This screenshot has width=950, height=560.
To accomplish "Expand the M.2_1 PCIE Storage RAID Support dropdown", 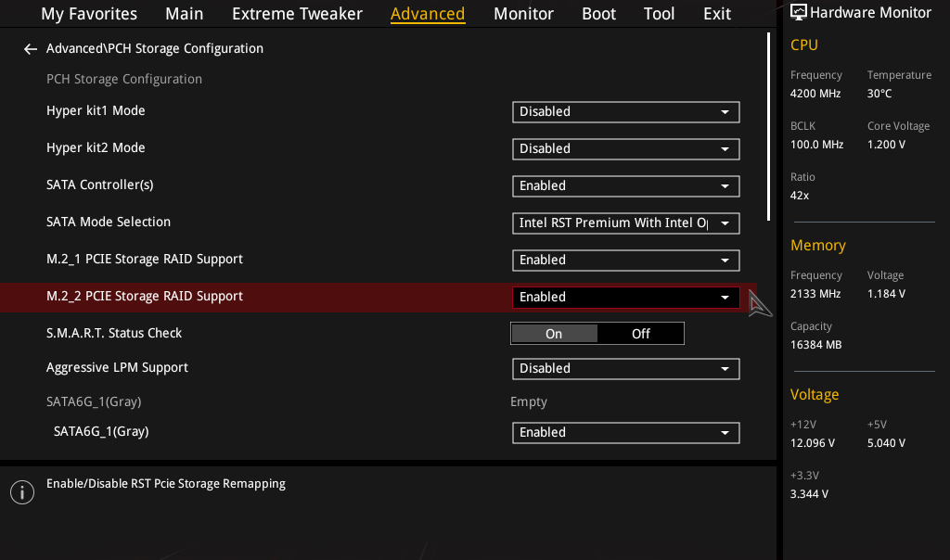I will click(625, 260).
